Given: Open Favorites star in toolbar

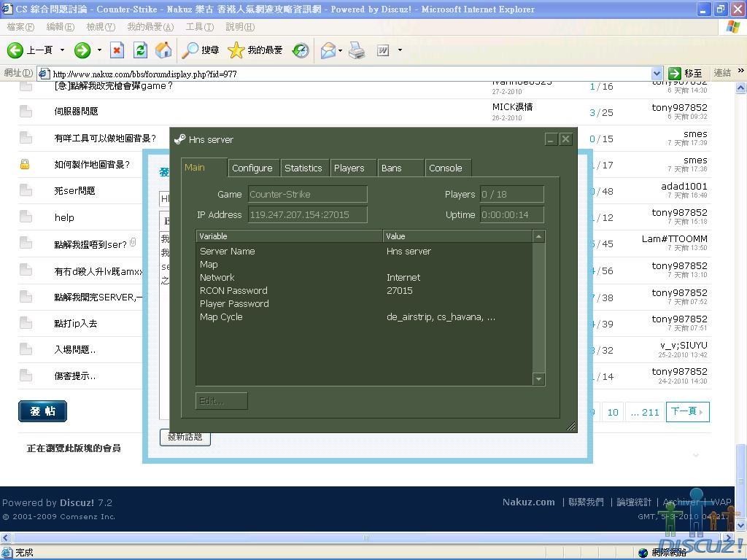Looking at the screenshot, I should (236, 50).
